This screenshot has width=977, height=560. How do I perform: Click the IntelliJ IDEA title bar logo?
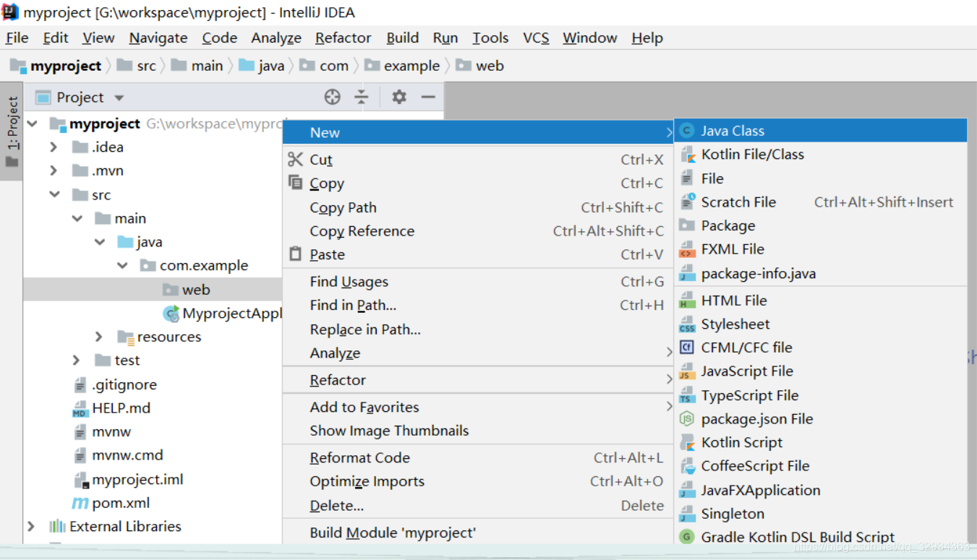click(x=10, y=12)
